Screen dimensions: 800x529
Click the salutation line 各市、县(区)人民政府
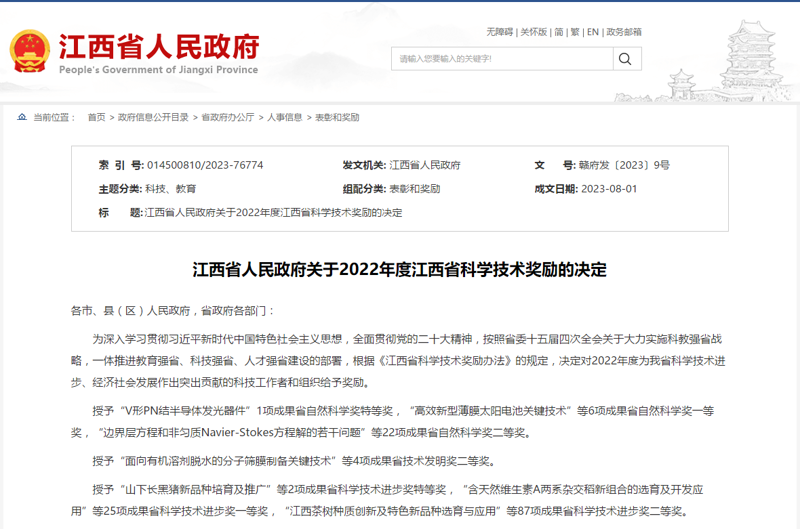coord(173,311)
